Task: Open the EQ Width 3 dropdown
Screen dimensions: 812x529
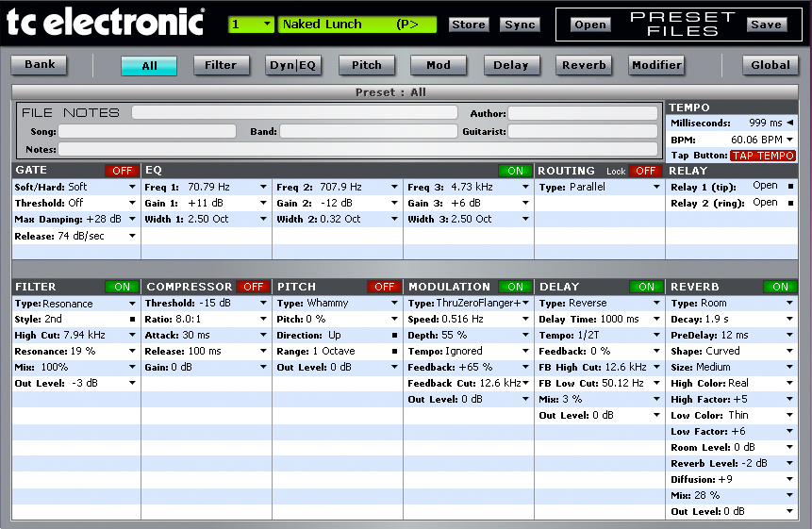Action: point(525,219)
